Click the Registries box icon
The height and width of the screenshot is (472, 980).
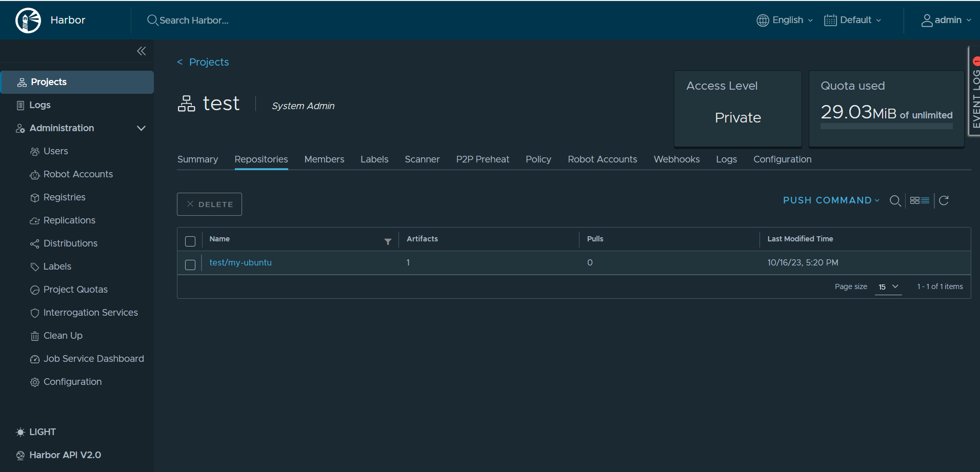point(35,198)
